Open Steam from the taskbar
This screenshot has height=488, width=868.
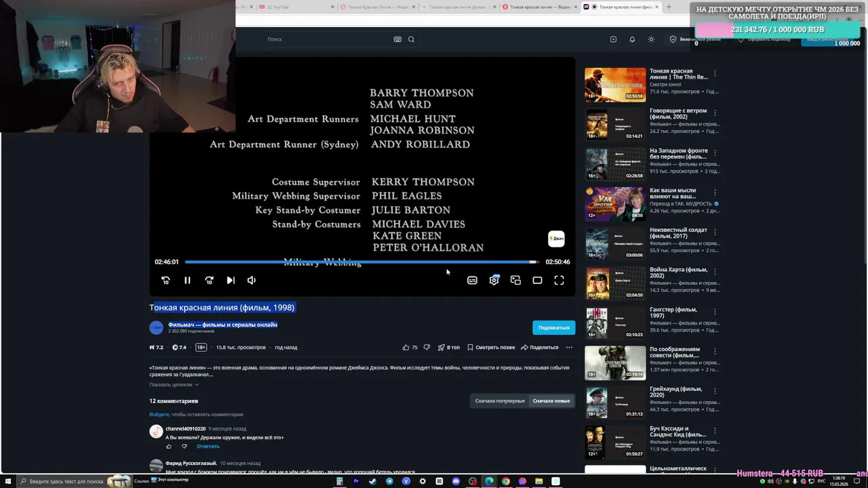(372, 481)
